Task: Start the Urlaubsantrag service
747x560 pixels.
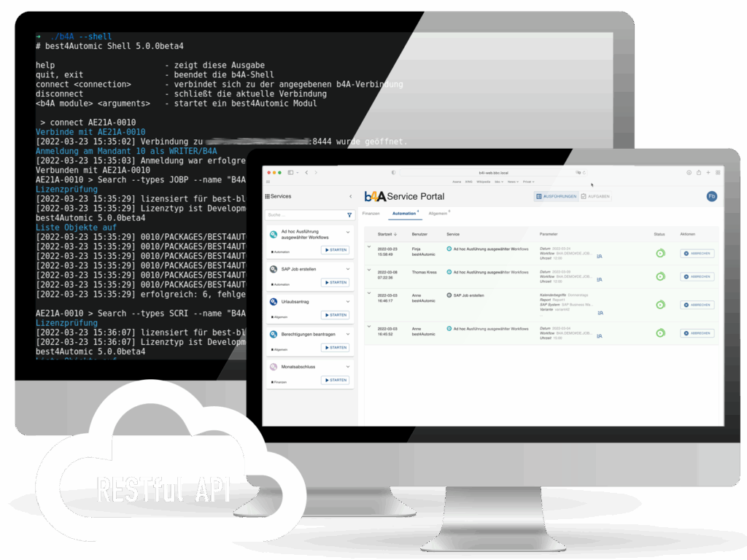Action: (x=336, y=315)
